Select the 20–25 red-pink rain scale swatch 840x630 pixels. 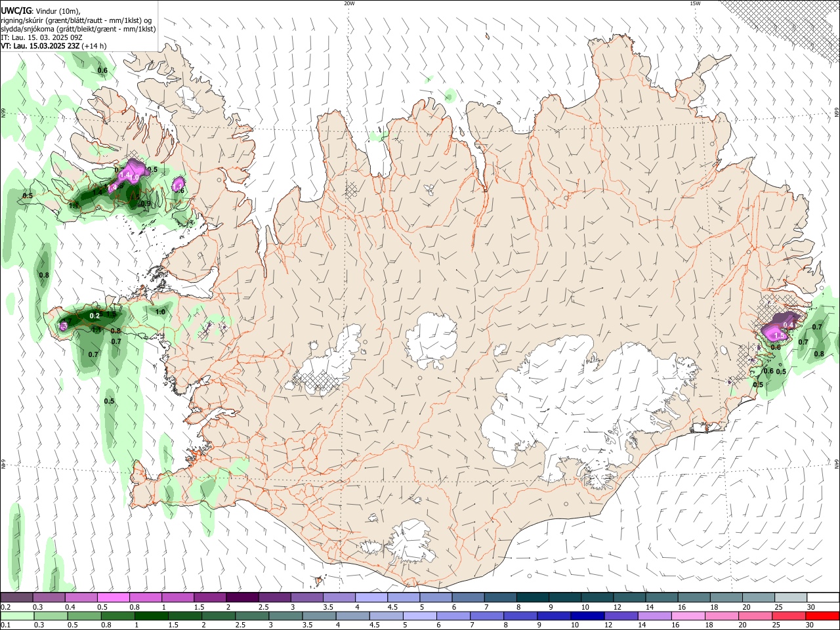pyautogui.click(x=756, y=616)
